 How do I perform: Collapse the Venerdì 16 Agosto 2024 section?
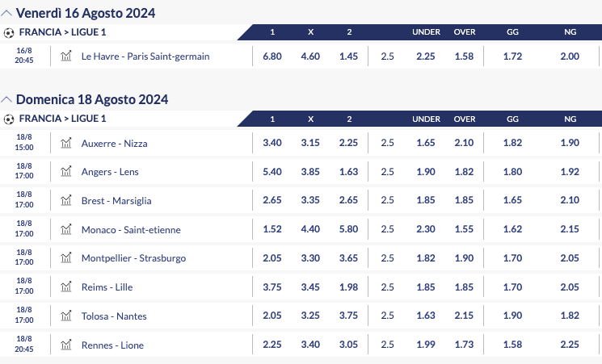pos(7,14)
